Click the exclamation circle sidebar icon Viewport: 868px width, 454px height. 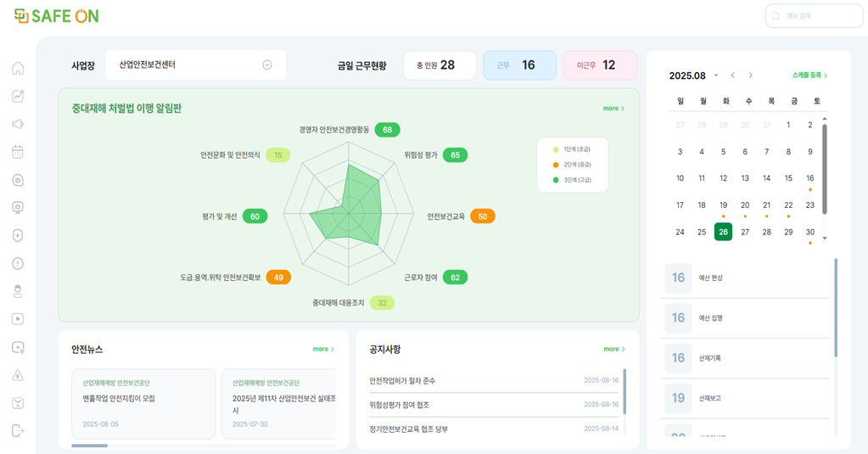[18, 264]
